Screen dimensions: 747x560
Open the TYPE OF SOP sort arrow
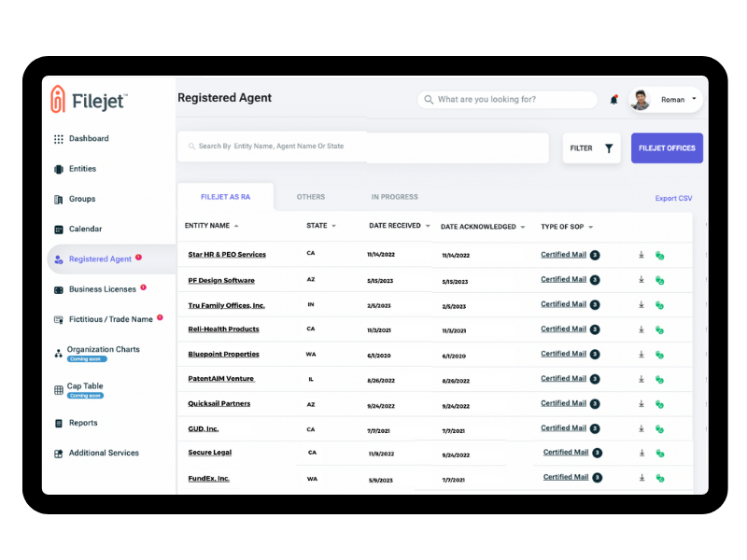pyautogui.click(x=591, y=227)
